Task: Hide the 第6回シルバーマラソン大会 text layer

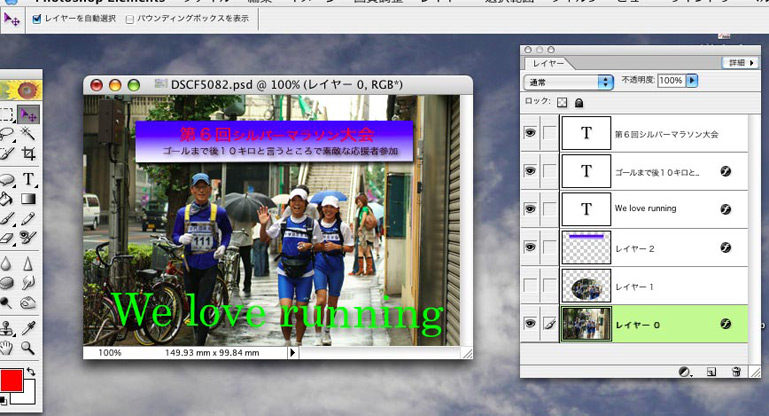Action: click(530, 133)
